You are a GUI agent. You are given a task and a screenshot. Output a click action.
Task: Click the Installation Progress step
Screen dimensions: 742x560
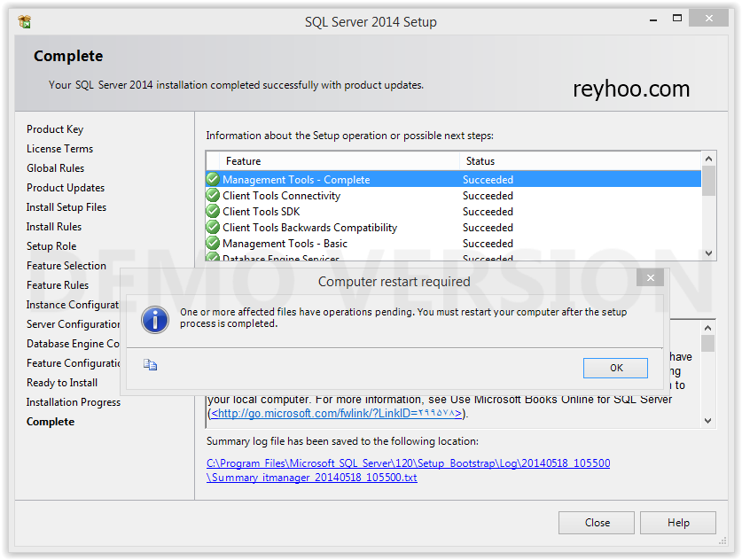point(74,402)
